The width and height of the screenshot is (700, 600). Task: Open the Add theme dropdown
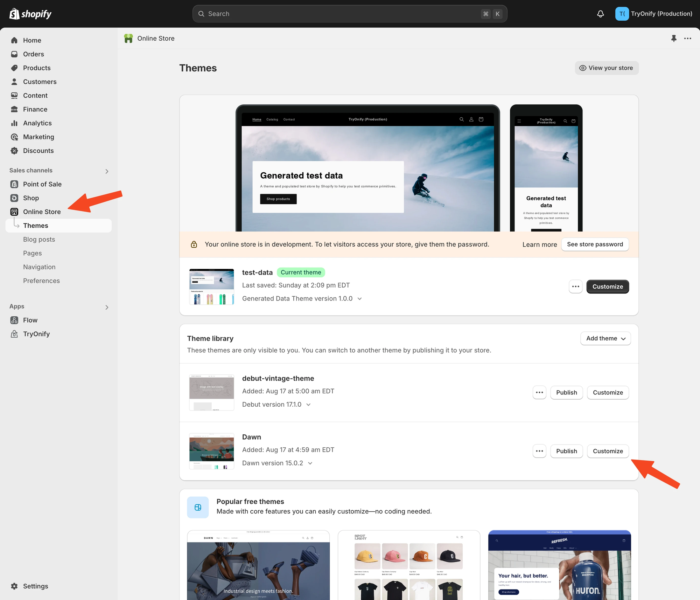pos(605,338)
